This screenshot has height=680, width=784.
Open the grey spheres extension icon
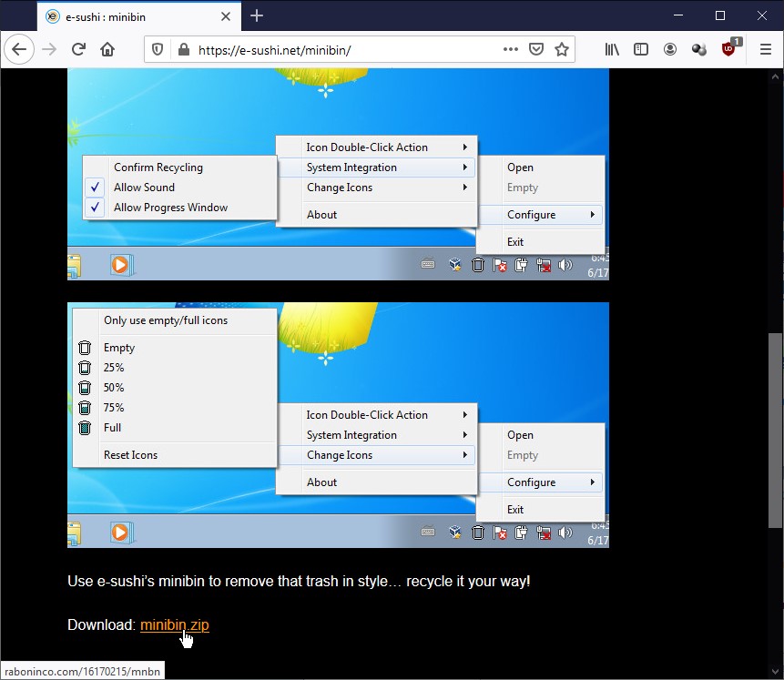(699, 49)
